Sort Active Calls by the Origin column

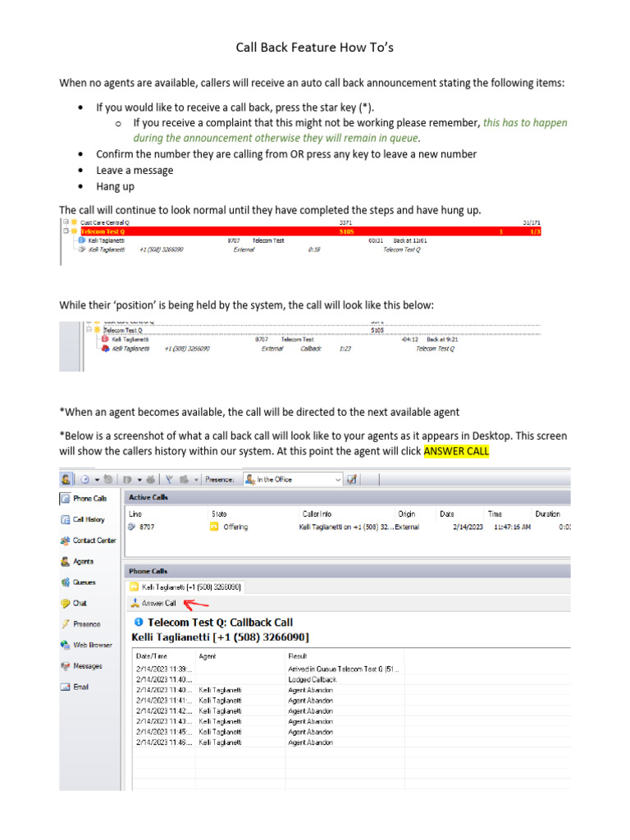(407, 514)
